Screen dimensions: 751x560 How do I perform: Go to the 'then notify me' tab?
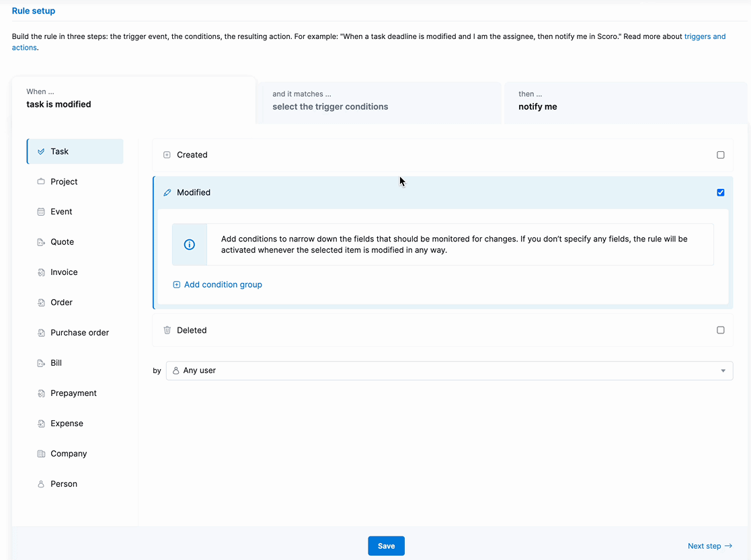pyautogui.click(x=625, y=102)
